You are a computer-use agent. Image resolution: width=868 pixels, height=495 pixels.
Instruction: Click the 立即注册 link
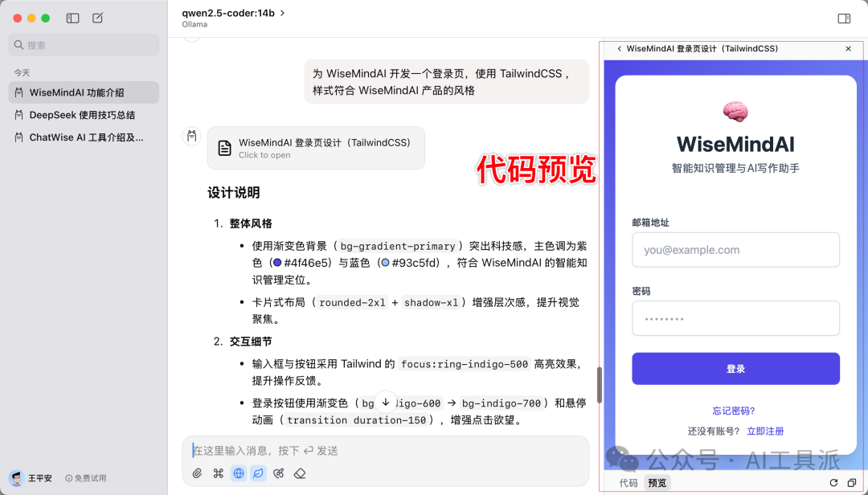(x=765, y=432)
